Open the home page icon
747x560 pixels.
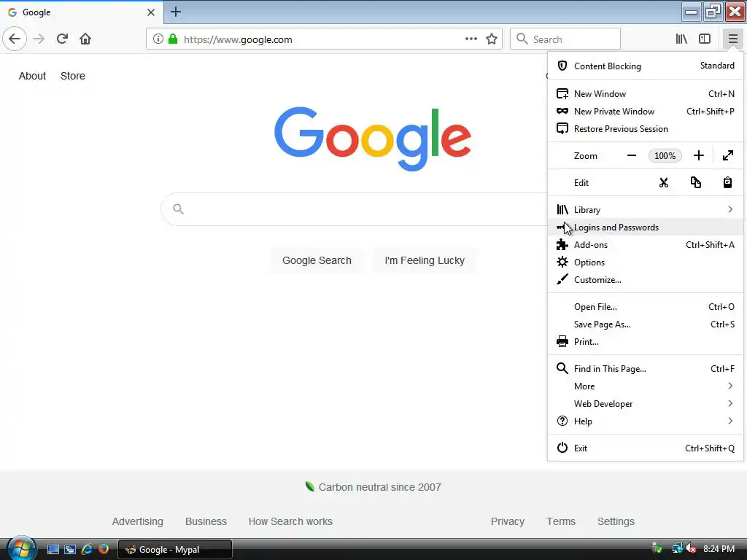(x=85, y=39)
